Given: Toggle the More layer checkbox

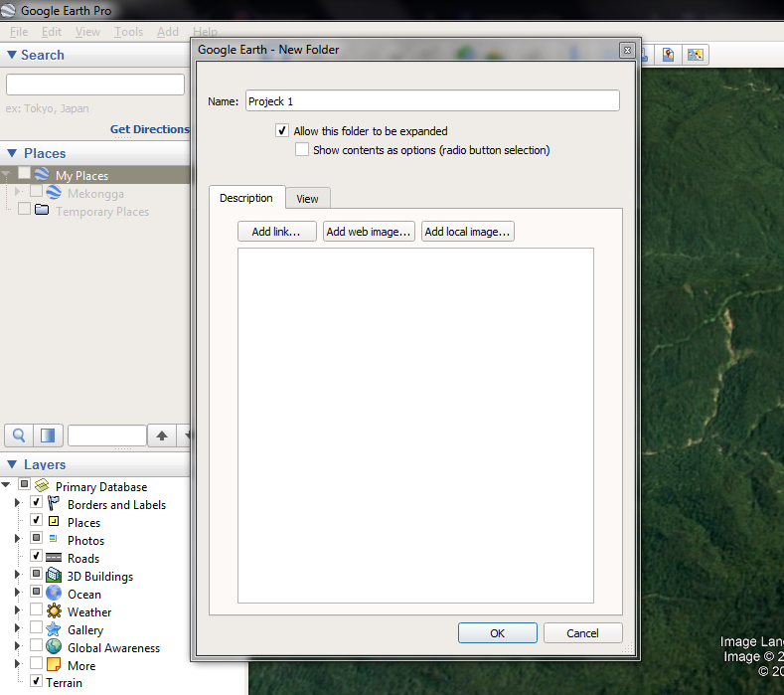Looking at the screenshot, I should pos(36,663).
